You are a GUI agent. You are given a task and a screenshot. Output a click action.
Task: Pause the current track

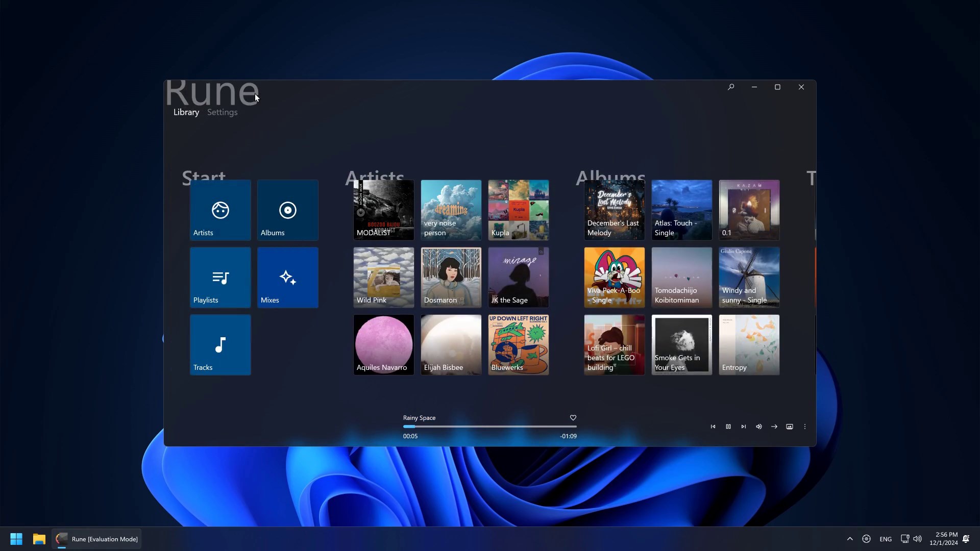click(x=728, y=427)
